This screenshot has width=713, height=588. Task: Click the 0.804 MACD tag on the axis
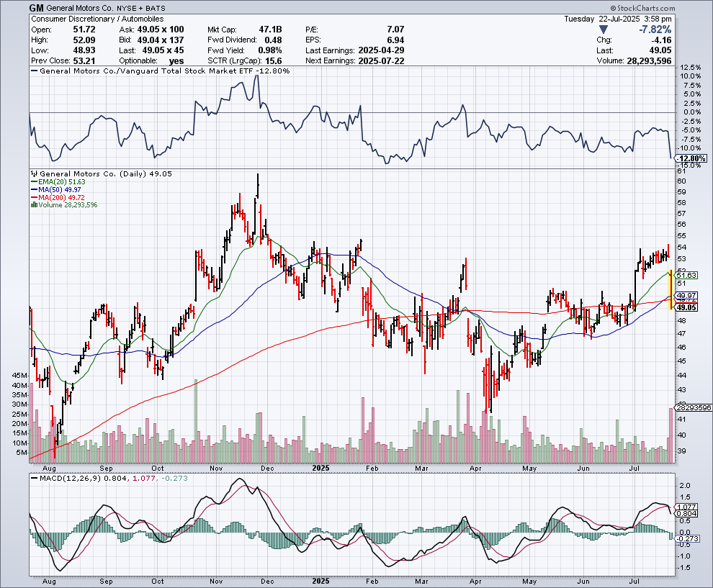pyautogui.click(x=686, y=513)
